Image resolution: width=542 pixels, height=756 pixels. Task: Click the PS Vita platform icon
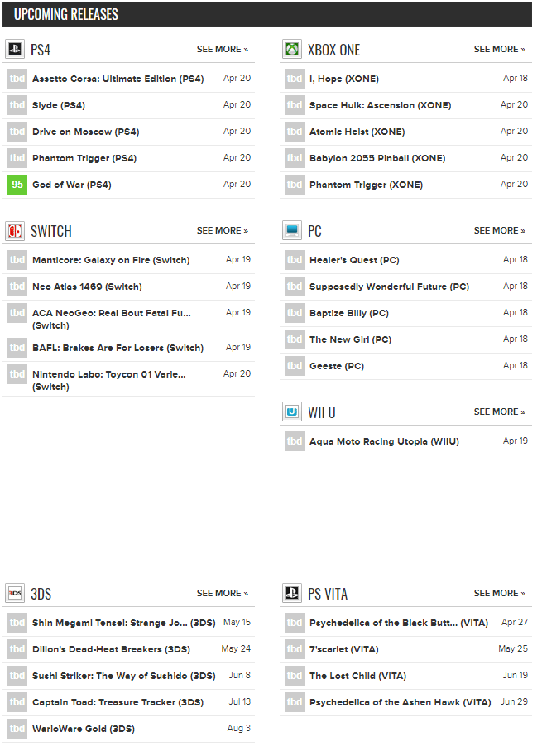[x=292, y=593]
